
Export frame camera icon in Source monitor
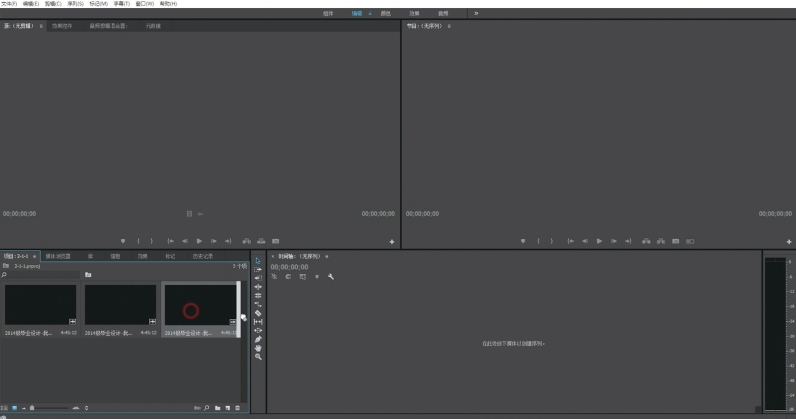click(x=276, y=241)
